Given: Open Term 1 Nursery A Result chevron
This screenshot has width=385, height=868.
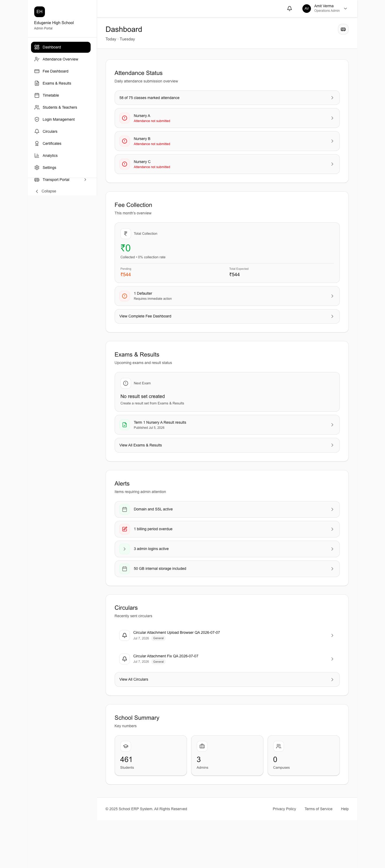Looking at the screenshot, I should pyautogui.click(x=332, y=425).
